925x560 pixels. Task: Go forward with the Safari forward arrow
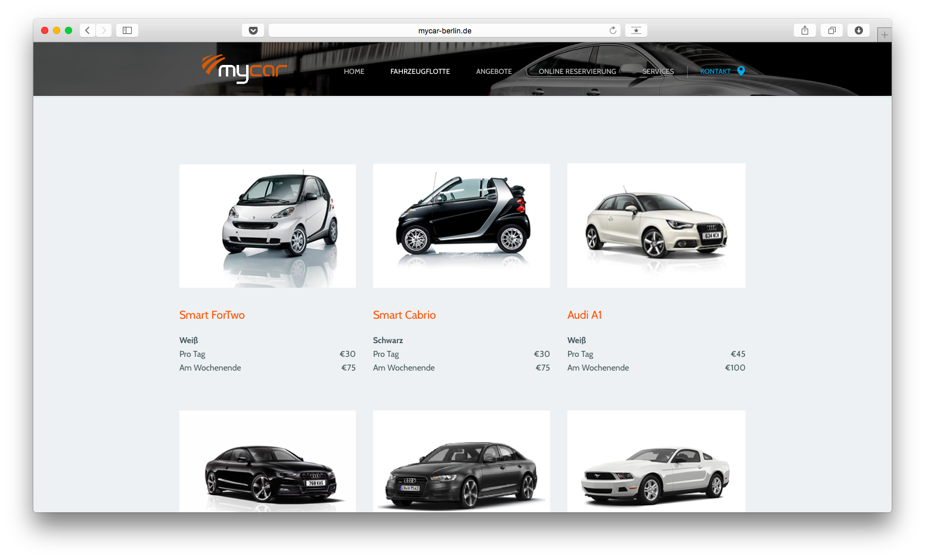click(x=104, y=30)
